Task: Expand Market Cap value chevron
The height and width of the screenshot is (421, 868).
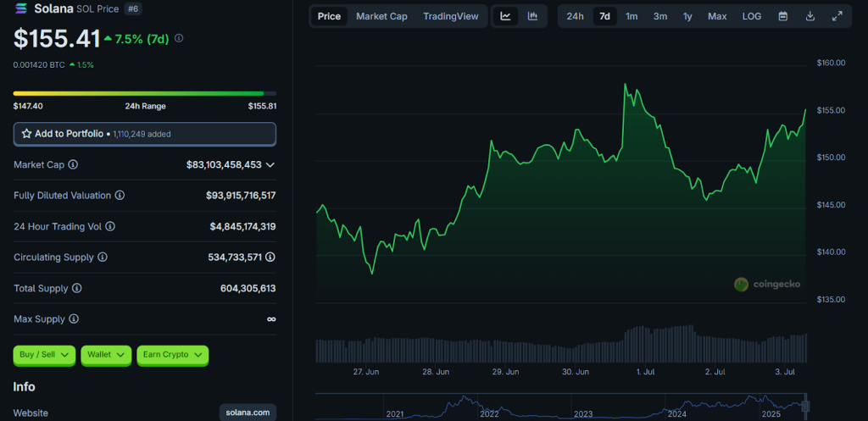Action: [x=270, y=165]
